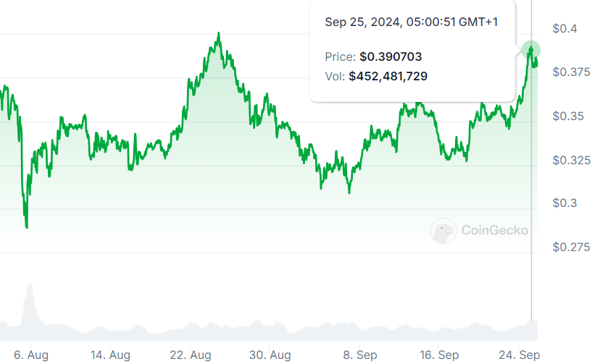The height and width of the screenshot is (364, 605).
Task: Click the $0.35 price axis label
Action: pyautogui.click(x=568, y=116)
